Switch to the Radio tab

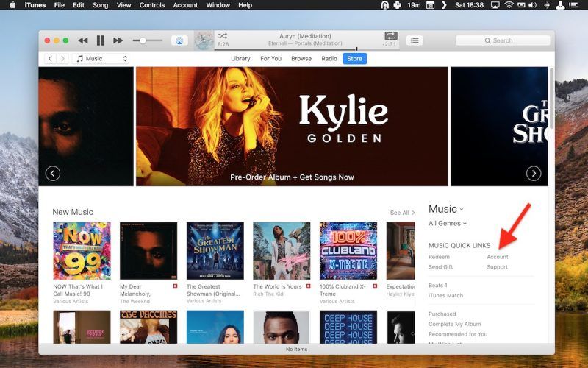tap(329, 59)
